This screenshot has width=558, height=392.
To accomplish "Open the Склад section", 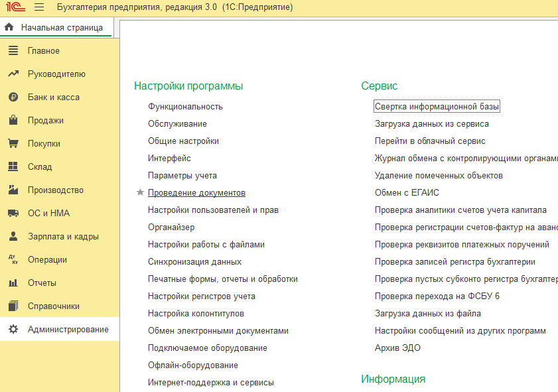I will point(40,167).
